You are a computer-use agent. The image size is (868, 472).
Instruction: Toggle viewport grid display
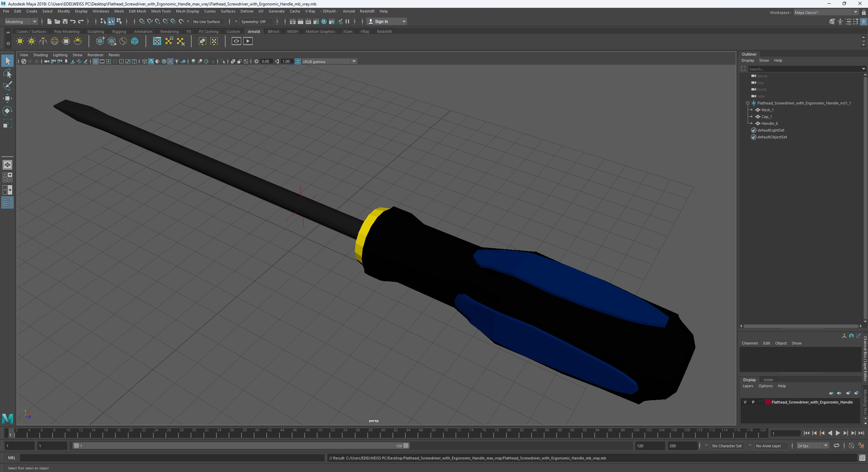point(96,61)
